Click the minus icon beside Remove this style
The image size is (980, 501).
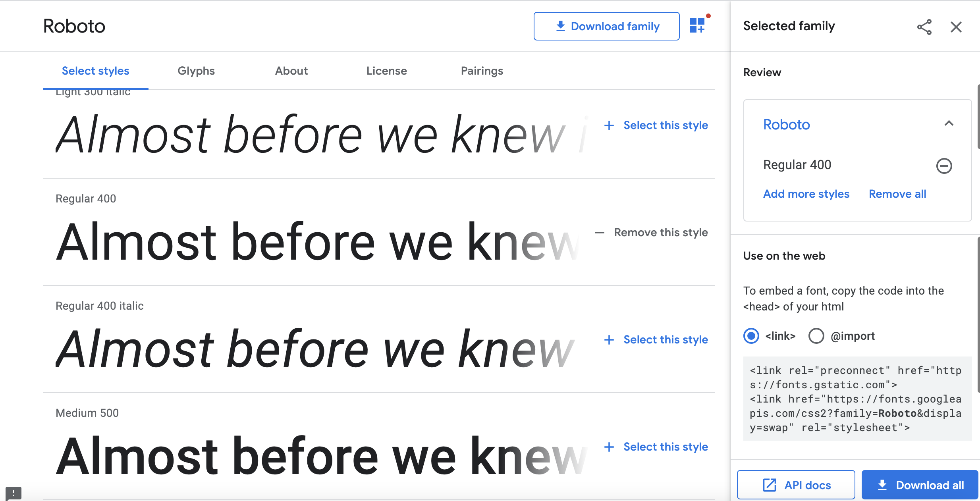pyautogui.click(x=600, y=233)
